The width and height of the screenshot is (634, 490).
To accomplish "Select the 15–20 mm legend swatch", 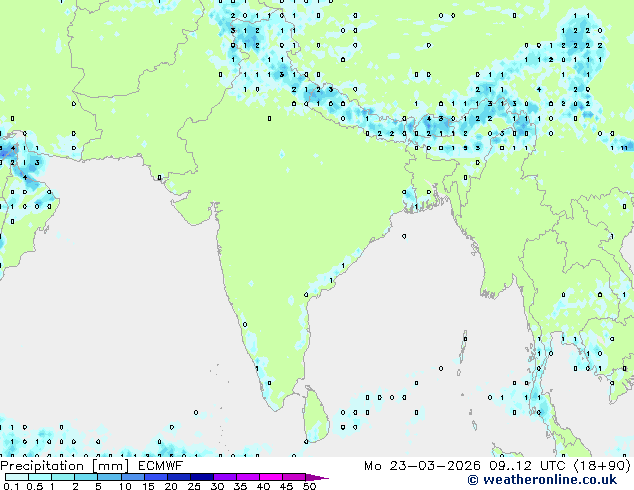I will pos(155,477).
